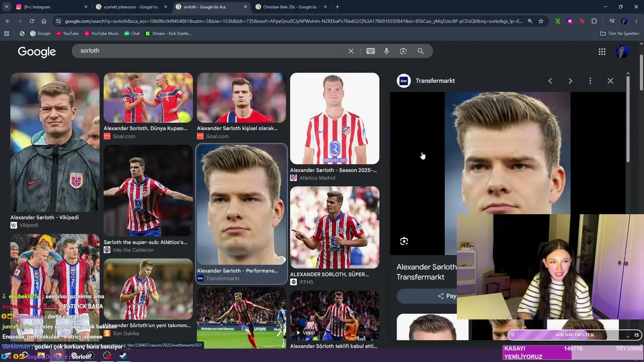Screen dimensions: 644x362
Task: Open the purple camera browser extension
Action: [570, 21]
